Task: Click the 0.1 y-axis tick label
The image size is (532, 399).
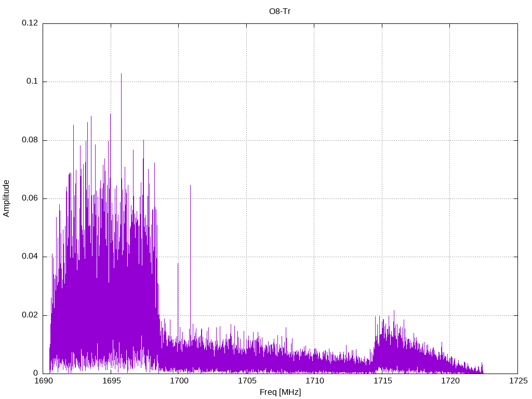Action: tap(33, 82)
